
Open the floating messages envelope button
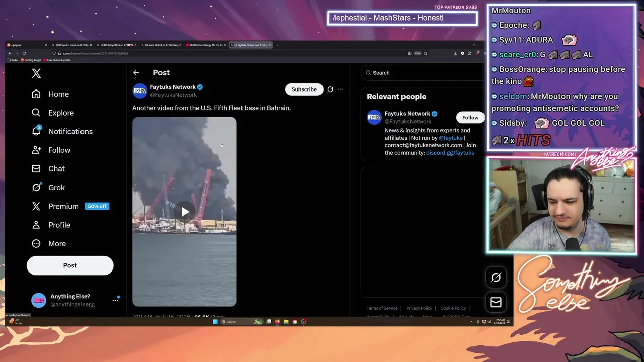pyautogui.click(x=496, y=302)
